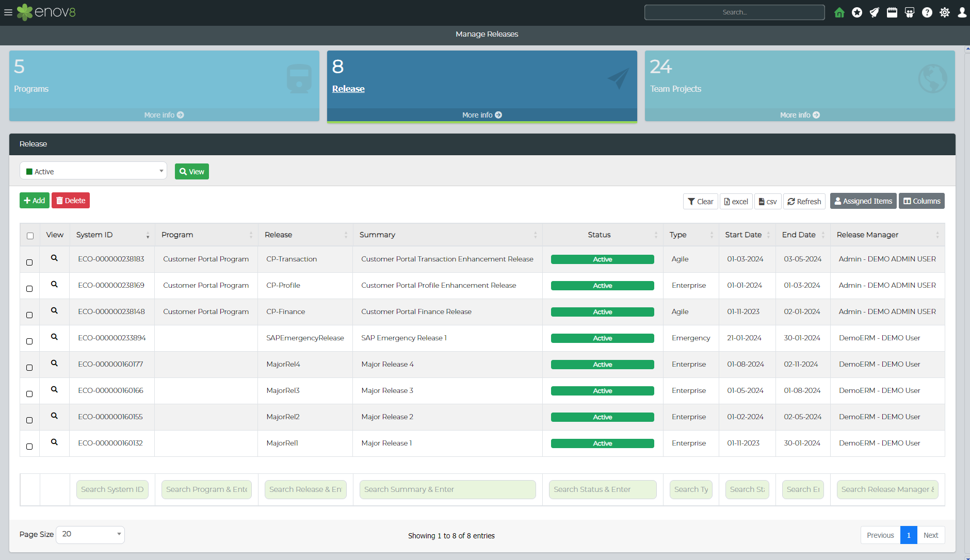
Task: Click the Search System ID filter field
Action: click(112, 489)
